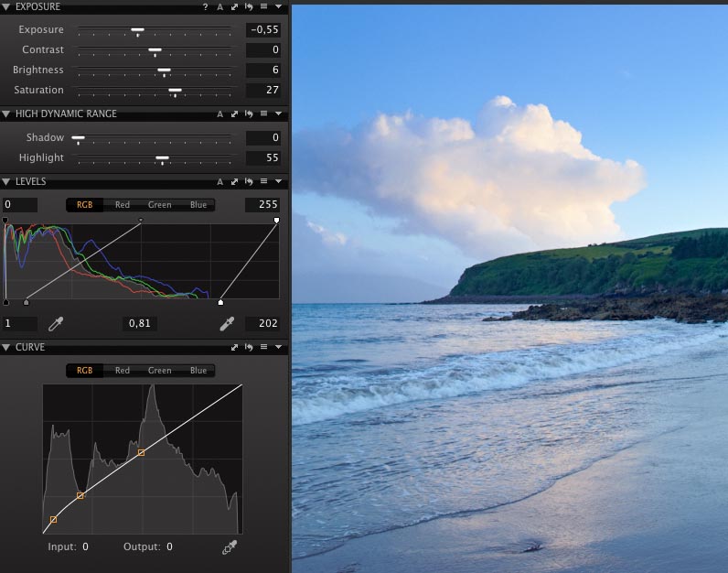This screenshot has height=573, width=728.
Task: Open the Curve panel options dropdown arrow
Action: point(278,347)
